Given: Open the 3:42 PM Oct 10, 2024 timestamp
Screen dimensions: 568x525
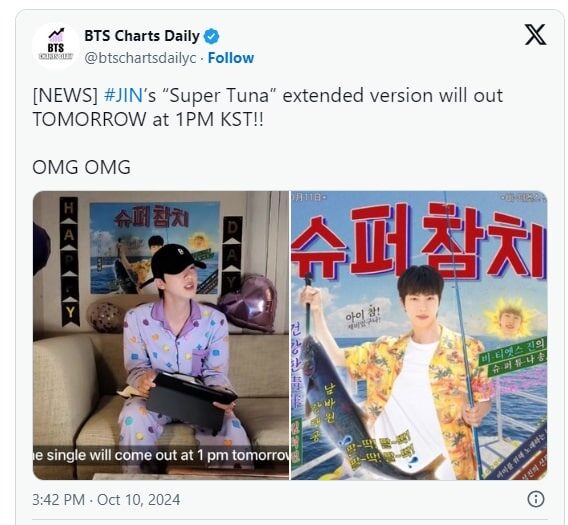Looking at the screenshot, I should click(106, 500).
